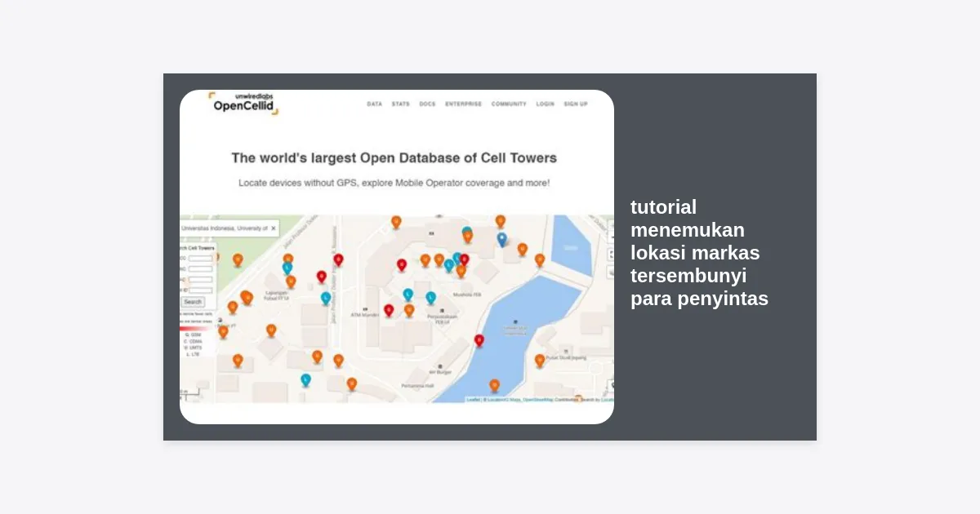This screenshot has height=514, width=980.
Task: Select orange marker beside Pusat Studi Jepang
Action: [540, 359]
